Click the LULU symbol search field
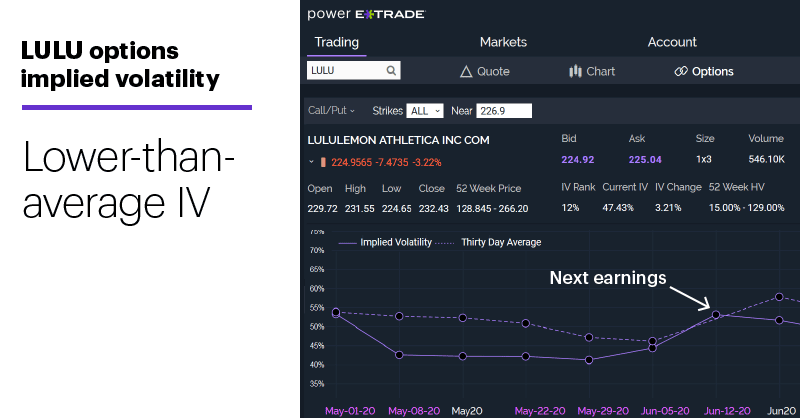The image size is (800, 418). point(354,70)
